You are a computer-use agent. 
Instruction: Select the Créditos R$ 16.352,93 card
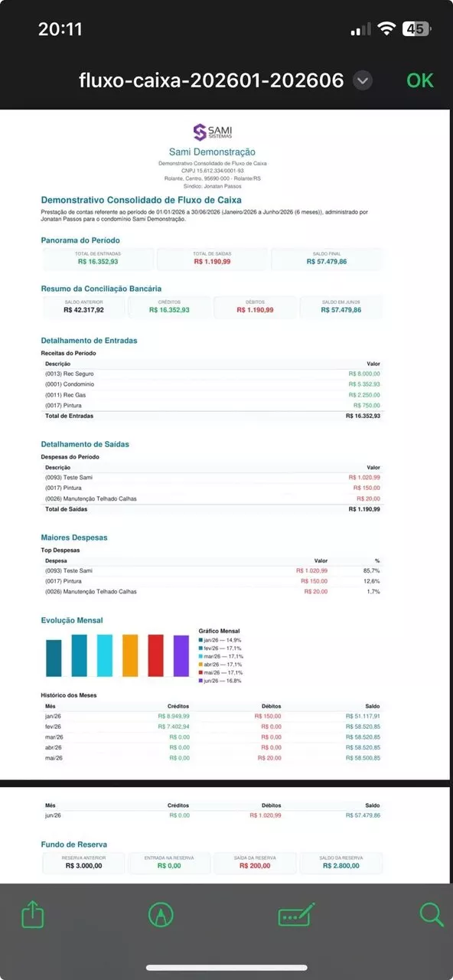(x=169, y=308)
